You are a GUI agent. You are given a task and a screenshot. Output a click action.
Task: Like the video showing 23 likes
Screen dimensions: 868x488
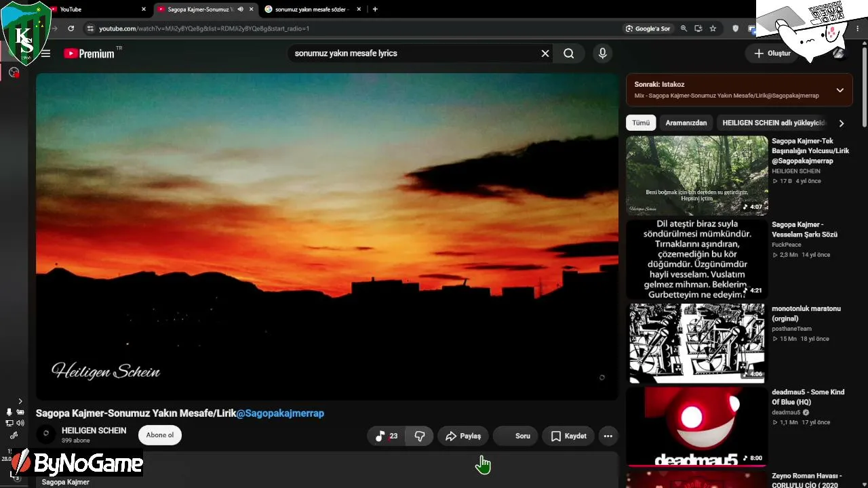click(x=387, y=436)
